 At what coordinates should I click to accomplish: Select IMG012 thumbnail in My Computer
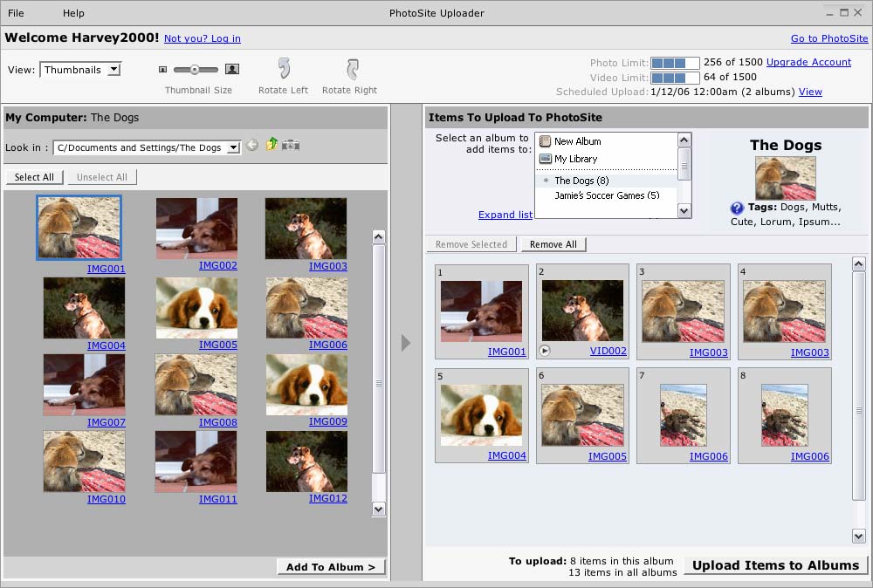click(306, 462)
